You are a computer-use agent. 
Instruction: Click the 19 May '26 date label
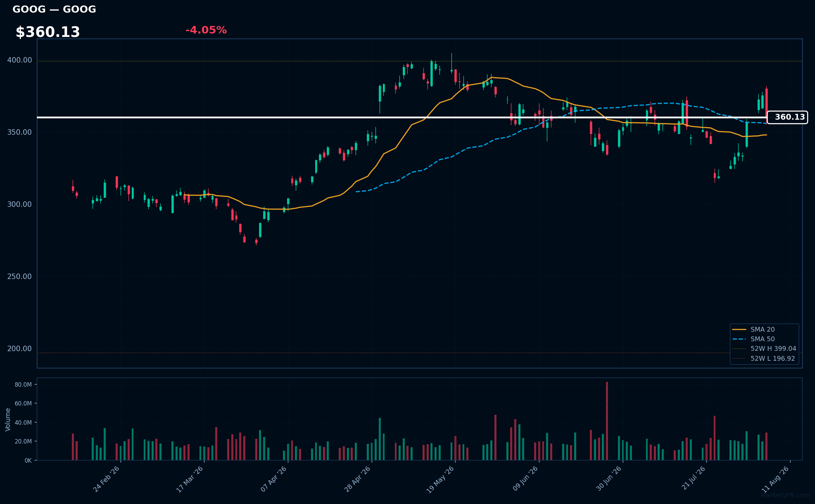point(440,480)
